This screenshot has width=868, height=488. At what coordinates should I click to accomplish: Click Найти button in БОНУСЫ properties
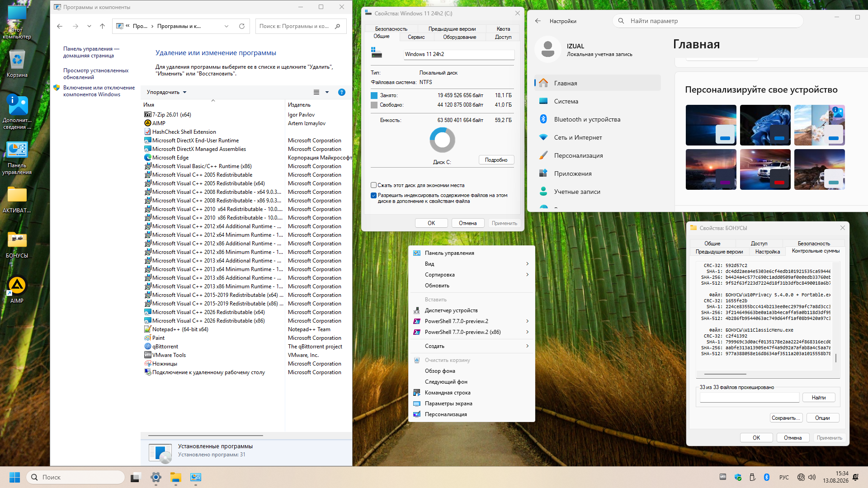coord(818,398)
